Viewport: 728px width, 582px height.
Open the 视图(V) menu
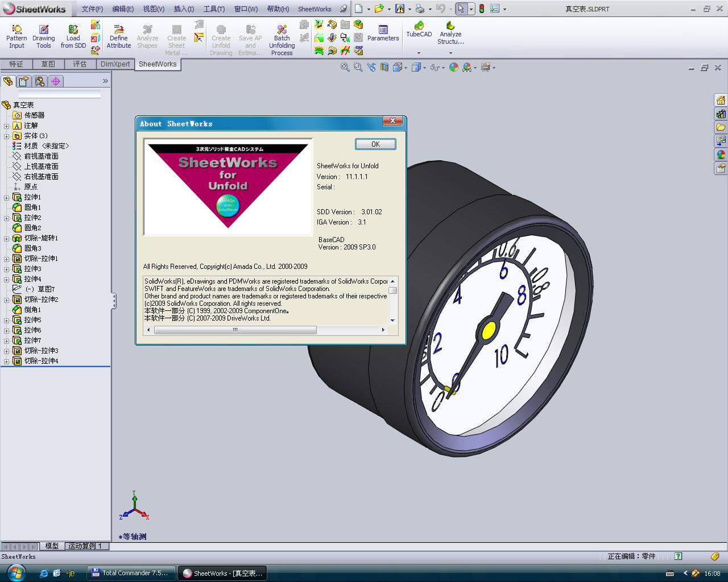[154, 9]
